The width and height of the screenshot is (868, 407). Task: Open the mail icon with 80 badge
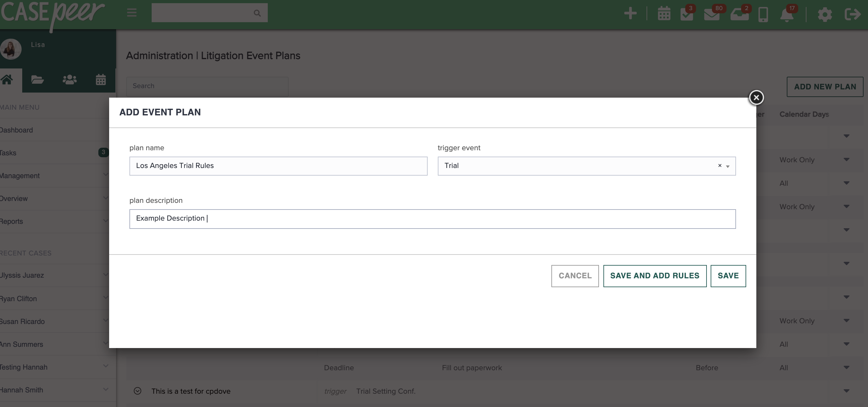point(713,14)
